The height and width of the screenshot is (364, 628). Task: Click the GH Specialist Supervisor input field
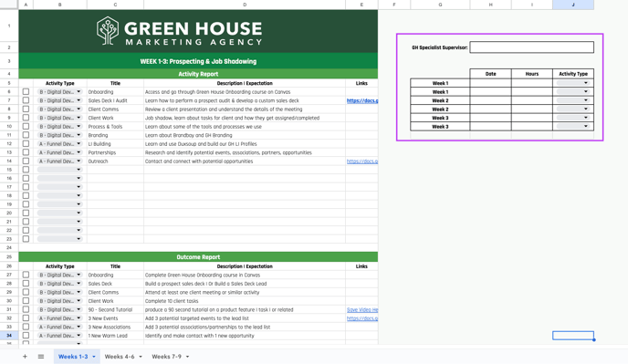tap(531, 47)
